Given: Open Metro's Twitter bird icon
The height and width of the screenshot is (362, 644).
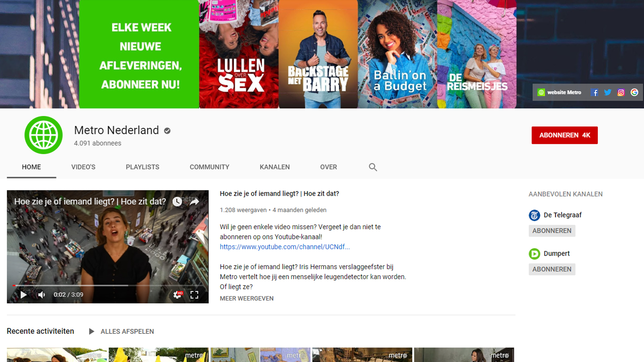Looking at the screenshot, I should coord(607,93).
